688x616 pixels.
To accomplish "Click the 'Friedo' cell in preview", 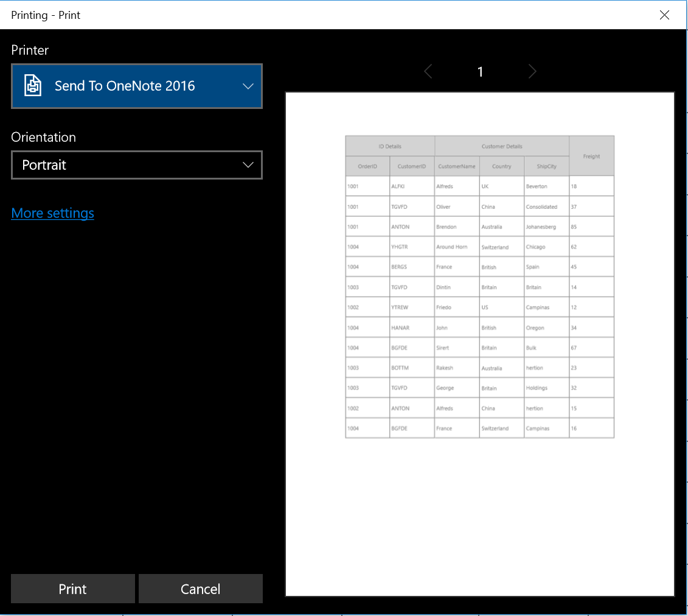I will point(457,307).
